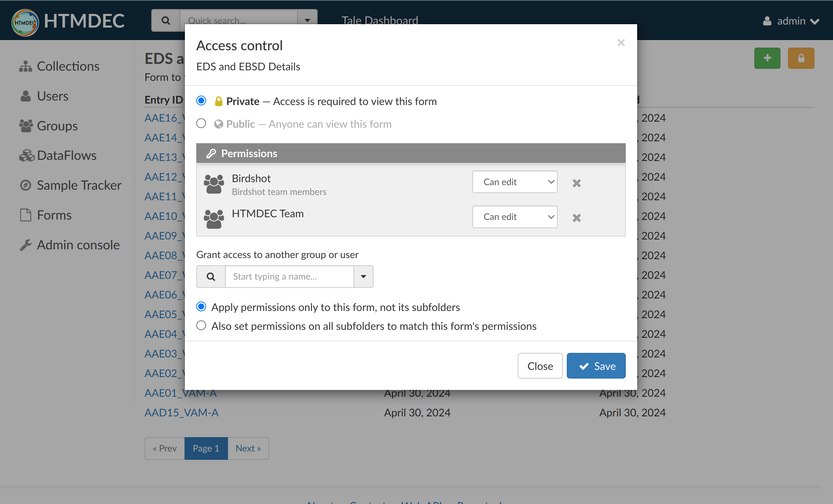This screenshot has width=833, height=504.
Task: Select the Private access radio button
Action: (x=201, y=100)
